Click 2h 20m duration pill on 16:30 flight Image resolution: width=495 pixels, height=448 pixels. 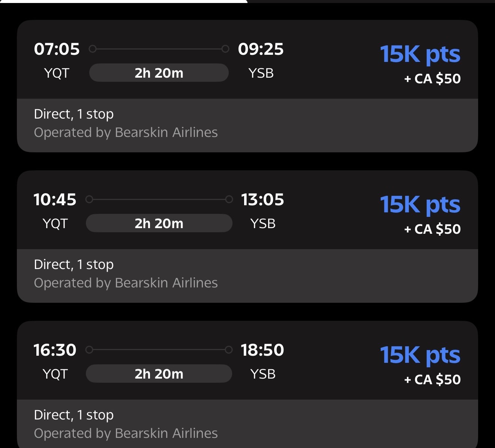tap(159, 374)
